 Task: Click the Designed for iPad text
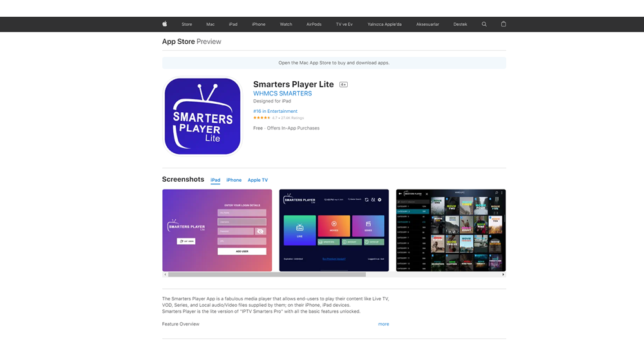pyautogui.click(x=272, y=101)
